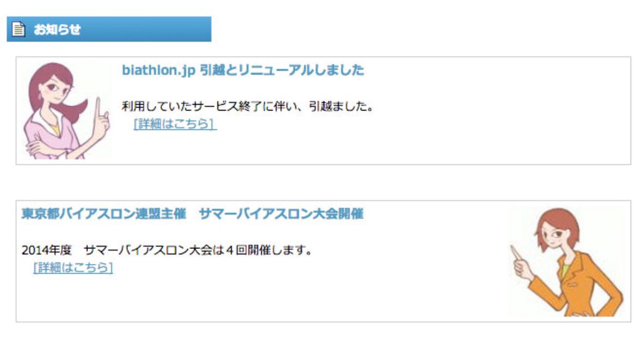The width and height of the screenshot is (644, 338).
Task: Click the document icon beside お知らせ
Action: (x=19, y=30)
